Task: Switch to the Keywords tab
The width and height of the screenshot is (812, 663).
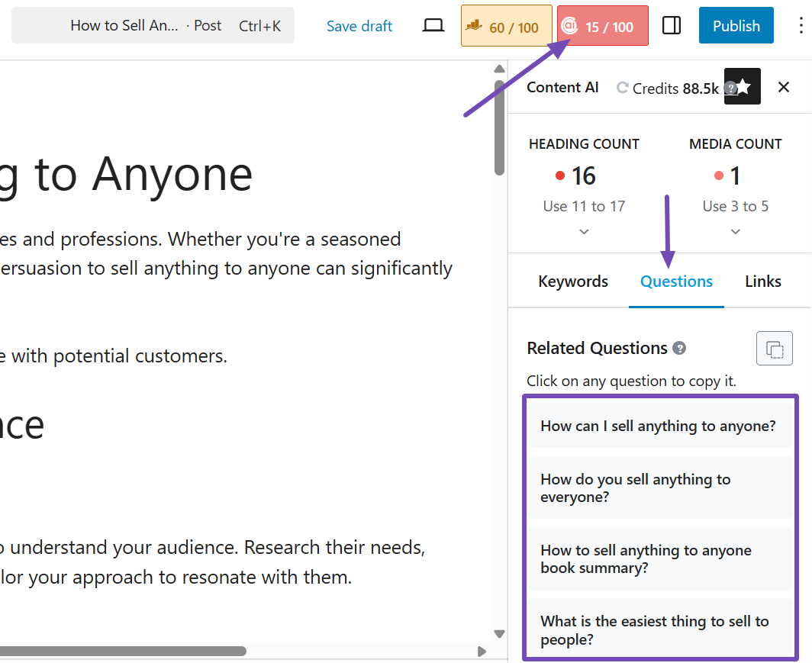Action: point(573,282)
